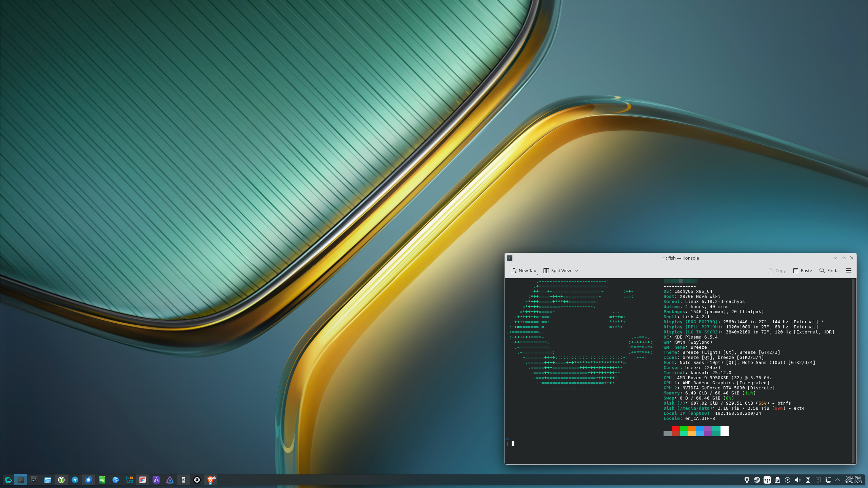
Task: Open the Steam tray icon
Action: coord(757,480)
